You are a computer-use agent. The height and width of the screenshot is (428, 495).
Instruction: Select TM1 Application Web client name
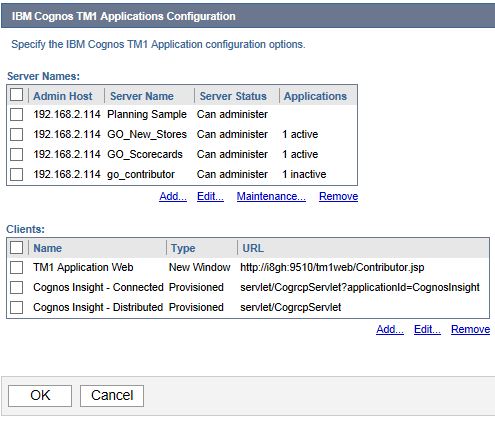click(83, 267)
